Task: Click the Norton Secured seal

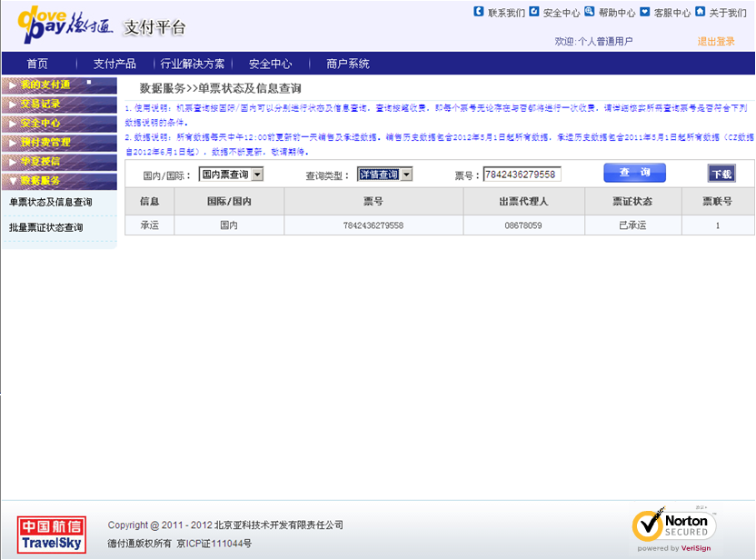Action: point(674,528)
